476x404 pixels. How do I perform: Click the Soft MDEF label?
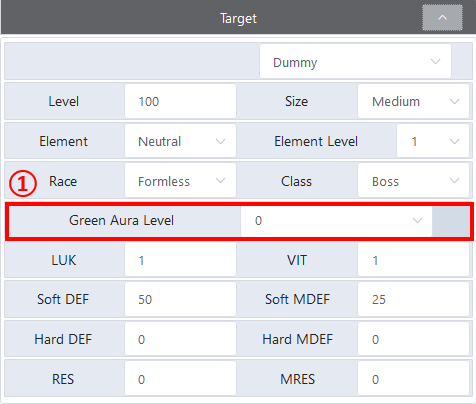pos(297,299)
